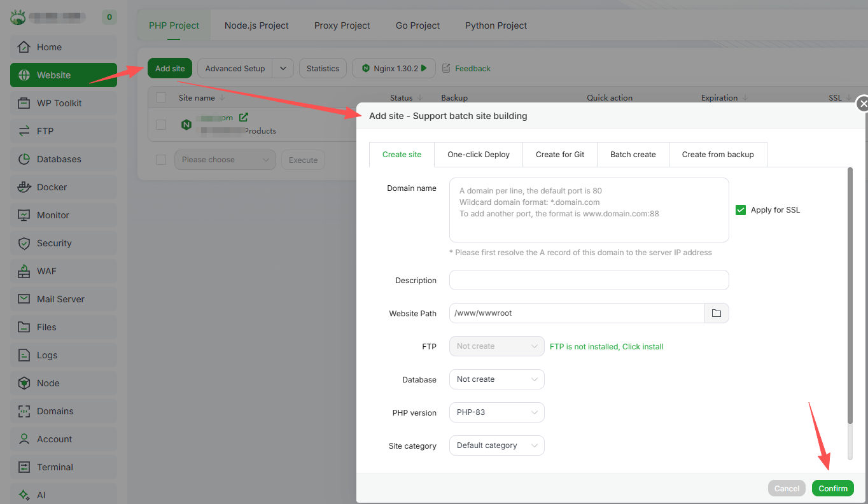Click the green Add site button
Screen dimensions: 868x504
click(170, 68)
